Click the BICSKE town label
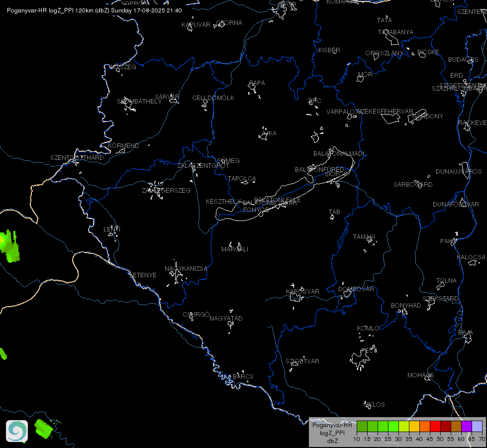The height and width of the screenshot is (448, 487). [x=428, y=52]
